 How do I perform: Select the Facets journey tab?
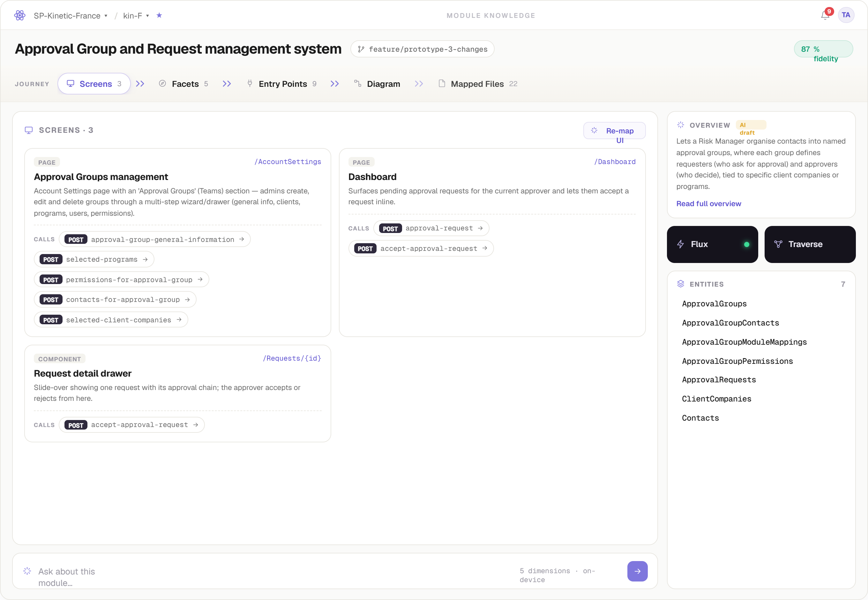(x=183, y=84)
